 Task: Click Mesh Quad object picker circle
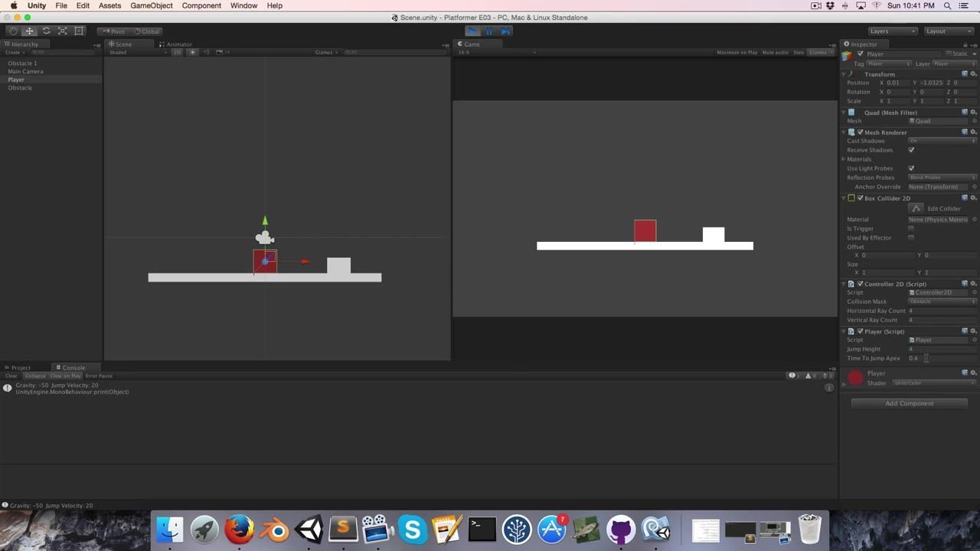[x=975, y=121]
